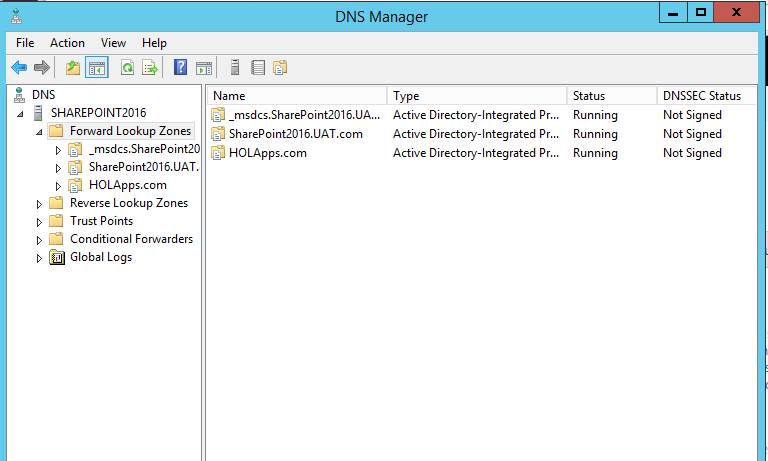The height and width of the screenshot is (461, 768).
Task: Expand the Conditional Forwarders node
Action: pyautogui.click(x=40, y=240)
